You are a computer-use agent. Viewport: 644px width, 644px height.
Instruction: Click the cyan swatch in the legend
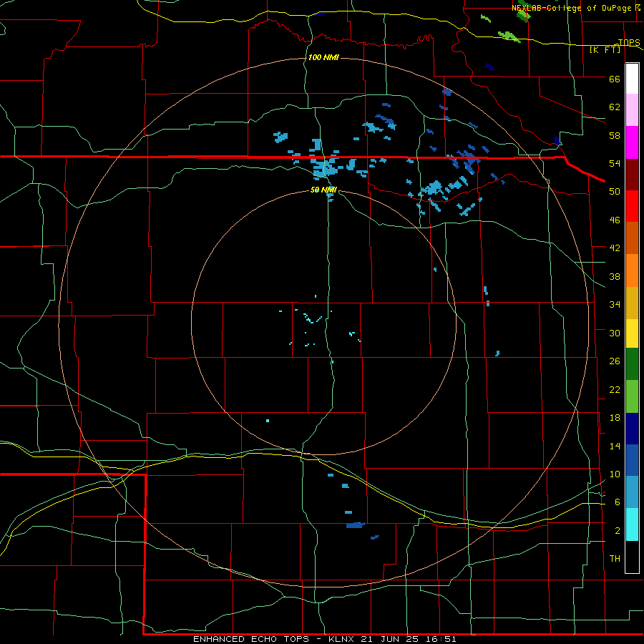(632, 525)
